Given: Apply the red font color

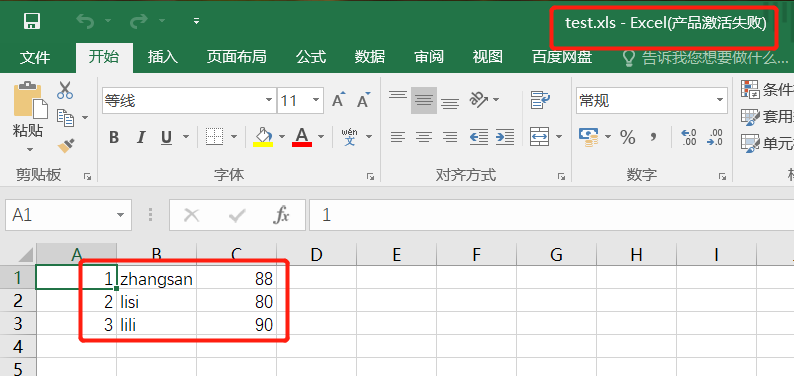Looking at the screenshot, I should pyautogui.click(x=302, y=137).
